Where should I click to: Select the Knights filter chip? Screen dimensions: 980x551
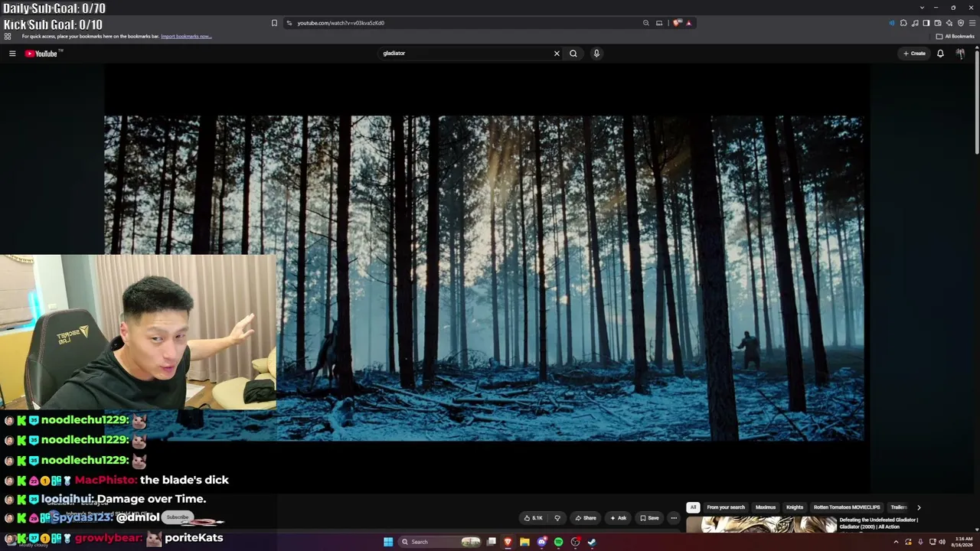coord(795,507)
